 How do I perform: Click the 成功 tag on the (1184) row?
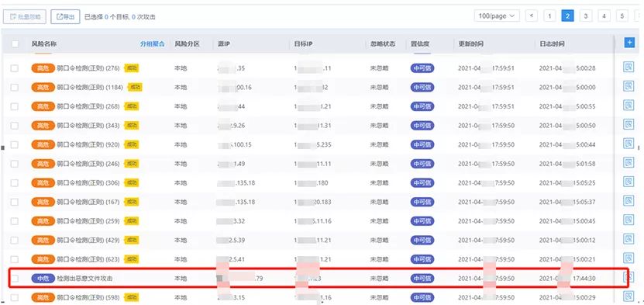point(135,87)
